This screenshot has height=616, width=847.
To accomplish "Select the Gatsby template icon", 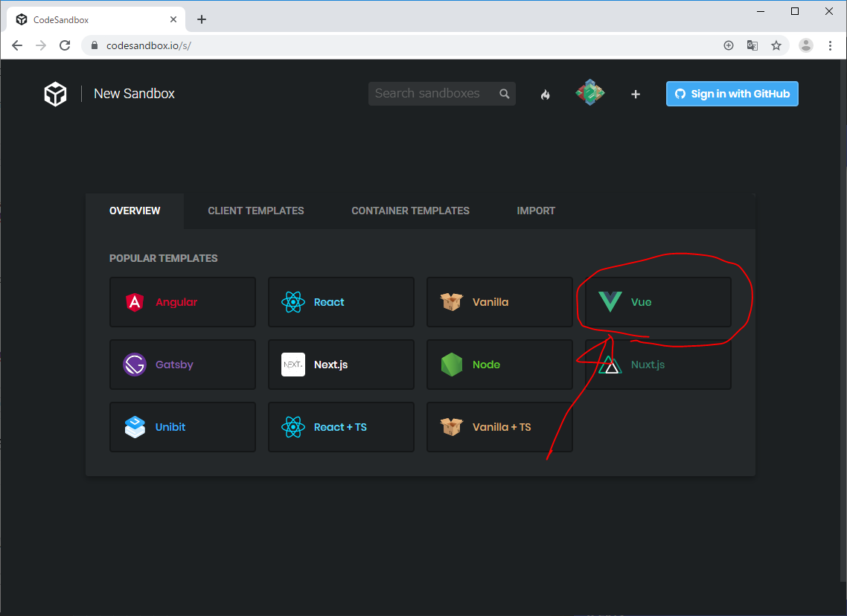I will pyautogui.click(x=135, y=365).
